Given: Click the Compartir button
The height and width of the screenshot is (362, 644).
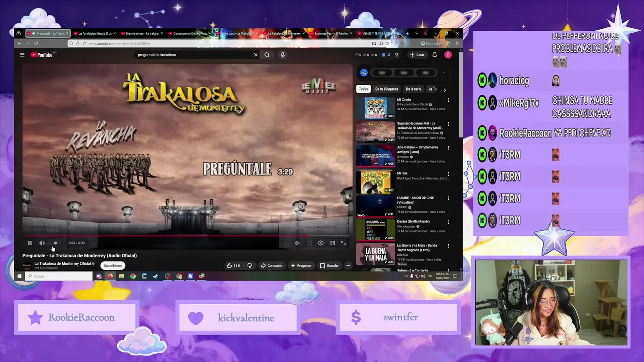Looking at the screenshot, I should [272, 265].
